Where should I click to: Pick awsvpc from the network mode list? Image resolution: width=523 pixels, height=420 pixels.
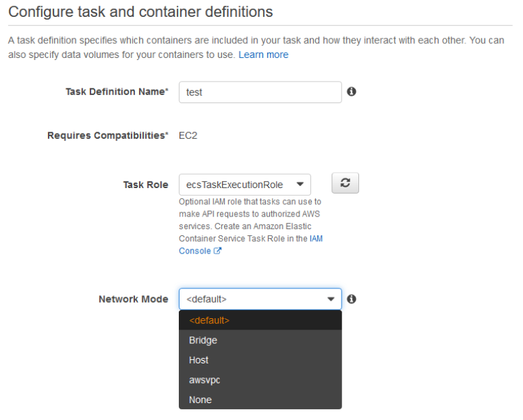(260, 380)
